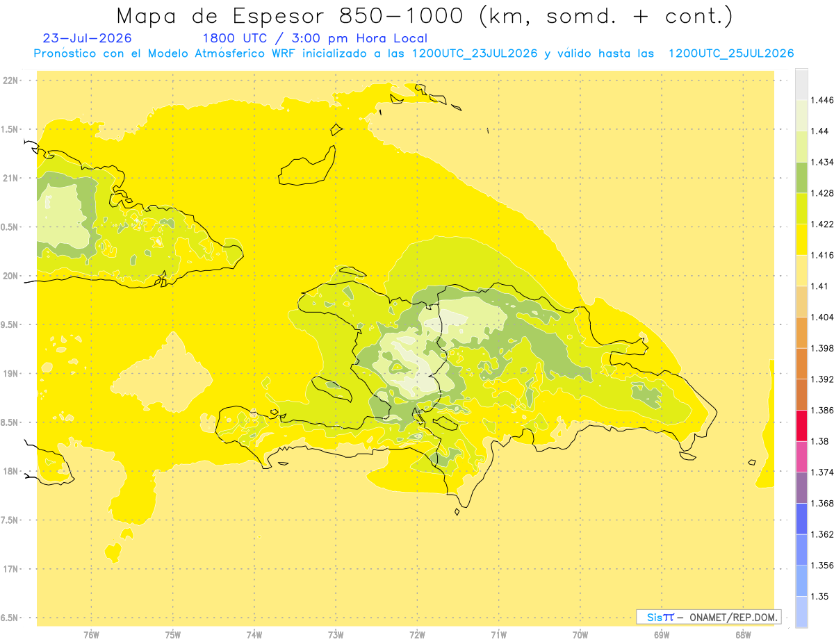The height and width of the screenshot is (644, 834).
Task: Click the "72W" longitude axis label
Action: [x=417, y=635]
